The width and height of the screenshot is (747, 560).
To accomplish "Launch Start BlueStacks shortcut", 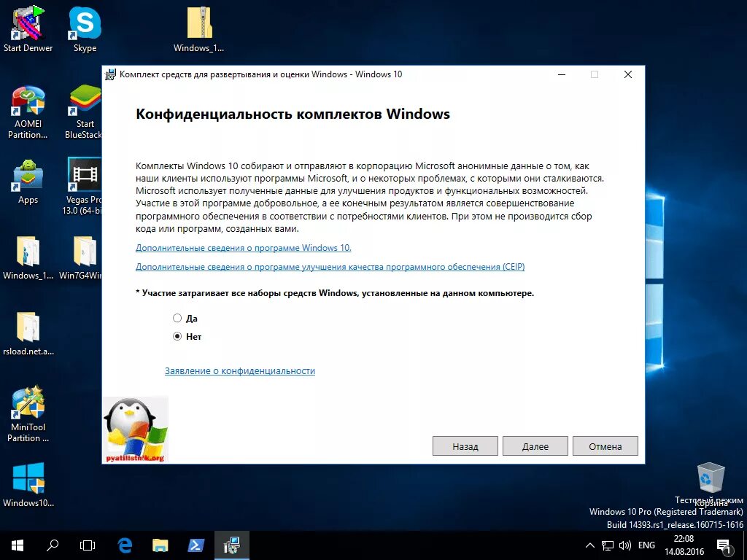I will click(x=84, y=112).
